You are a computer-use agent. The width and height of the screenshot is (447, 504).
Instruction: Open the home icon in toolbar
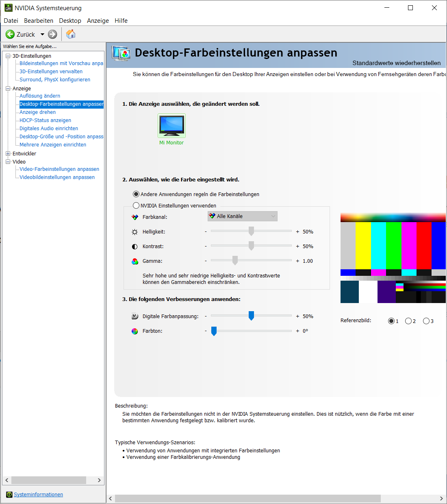coord(71,34)
